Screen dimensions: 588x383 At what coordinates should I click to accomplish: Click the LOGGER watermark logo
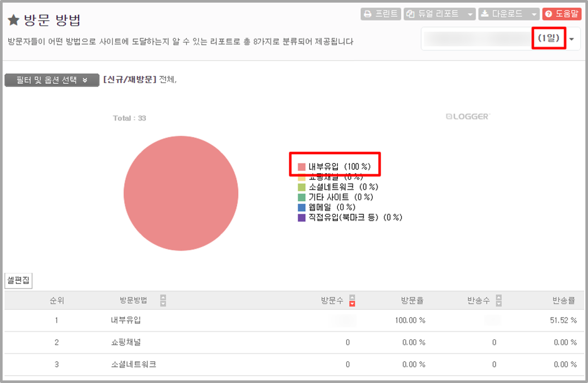(x=467, y=118)
